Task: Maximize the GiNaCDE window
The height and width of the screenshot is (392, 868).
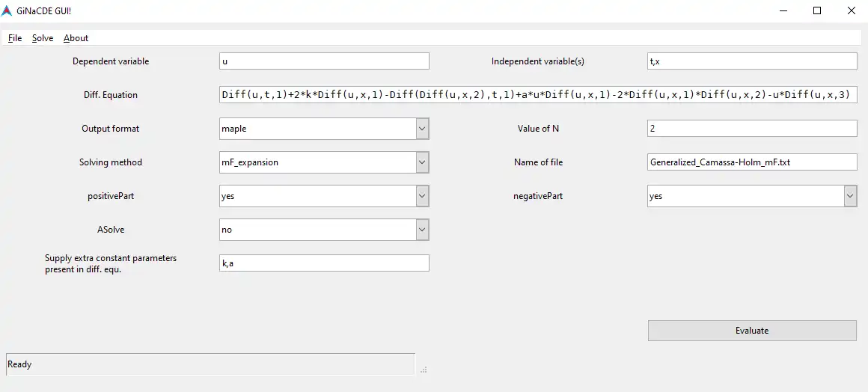Action: point(817,11)
